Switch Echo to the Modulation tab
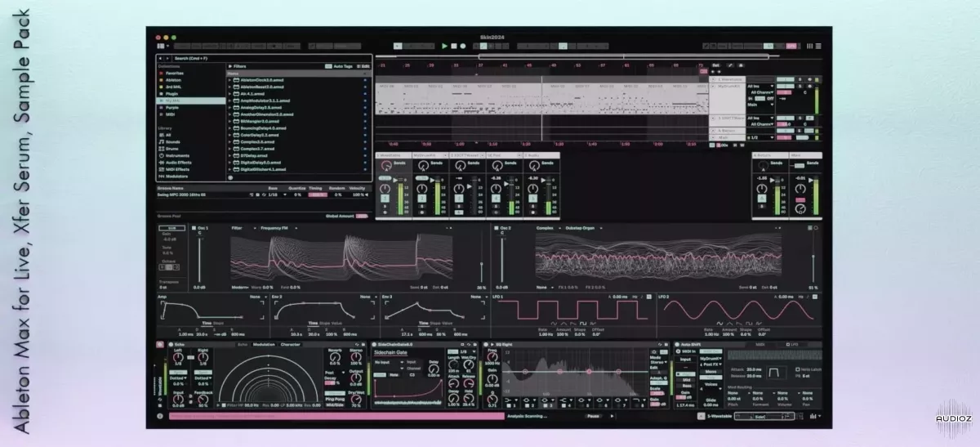980x447 pixels. pos(265,344)
